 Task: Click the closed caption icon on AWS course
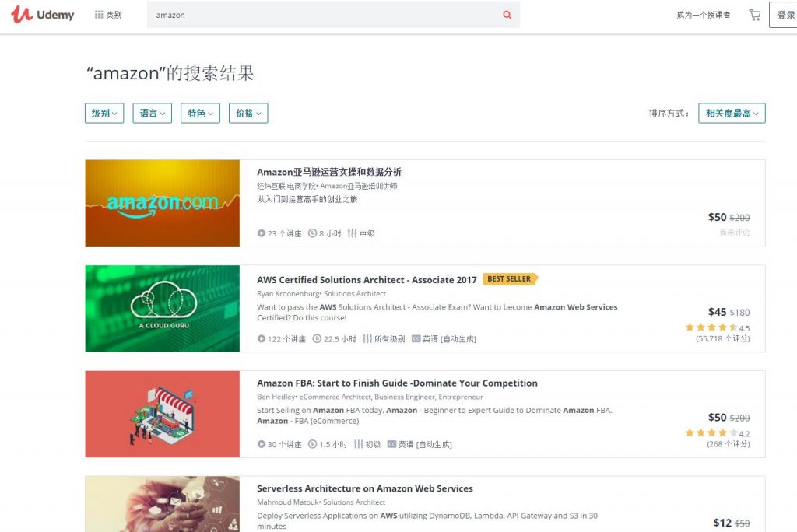(x=416, y=339)
